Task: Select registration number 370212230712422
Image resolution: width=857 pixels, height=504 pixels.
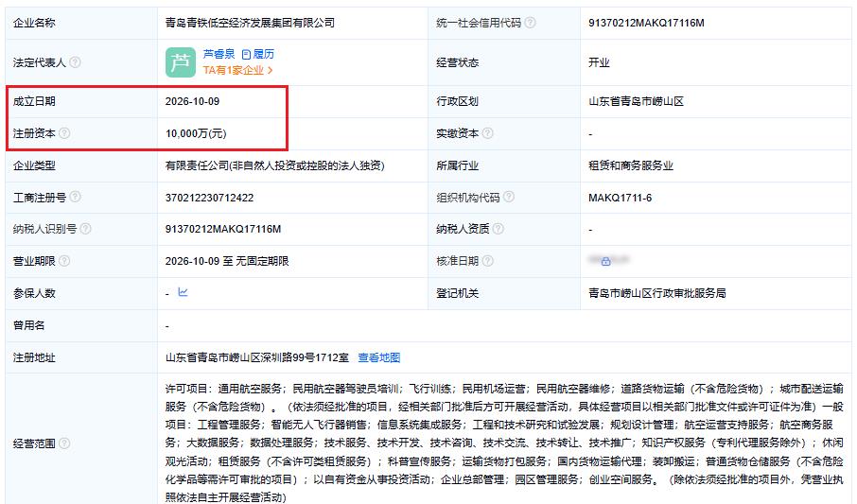Action: tap(209, 198)
